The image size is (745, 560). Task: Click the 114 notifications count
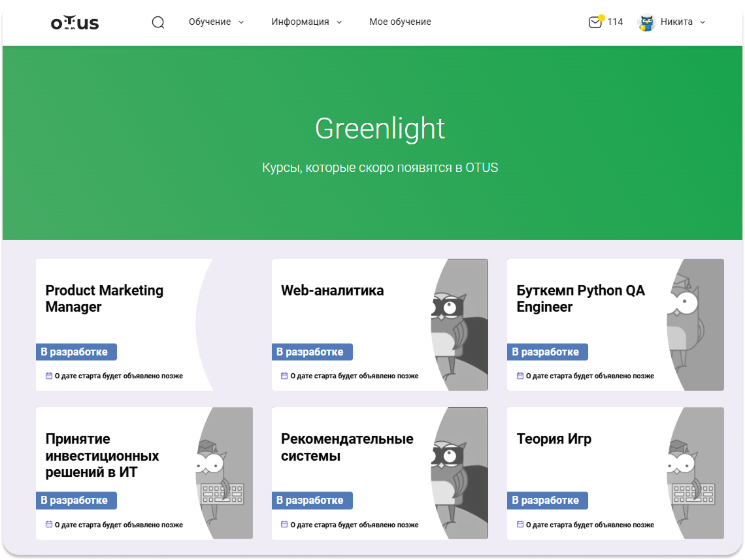(615, 22)
